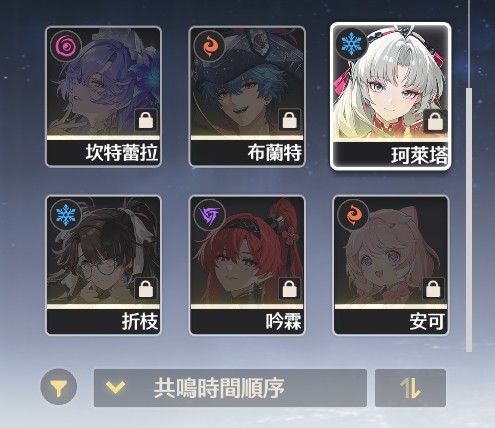
Task: Click the flame element icon on 安可
Action: coord(353,215)
